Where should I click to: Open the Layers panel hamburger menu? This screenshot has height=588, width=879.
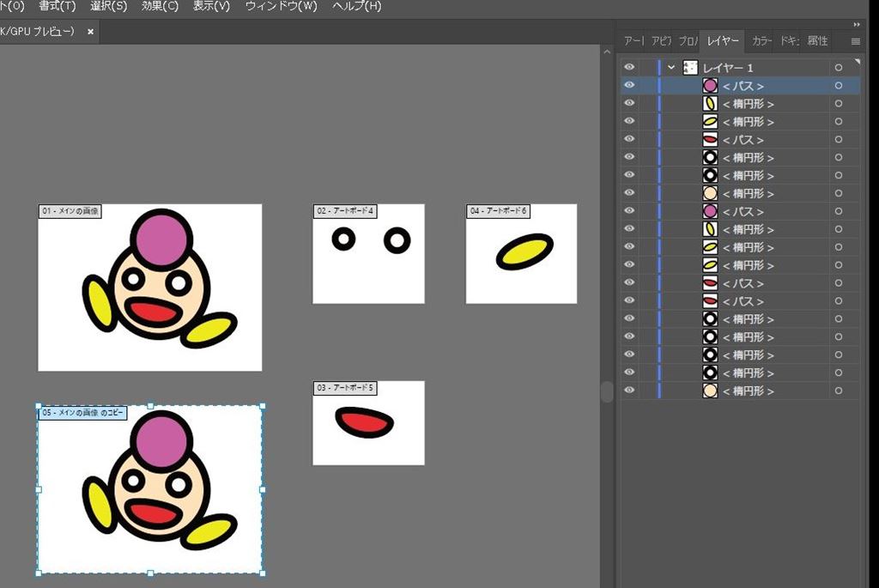pos(855,41)
